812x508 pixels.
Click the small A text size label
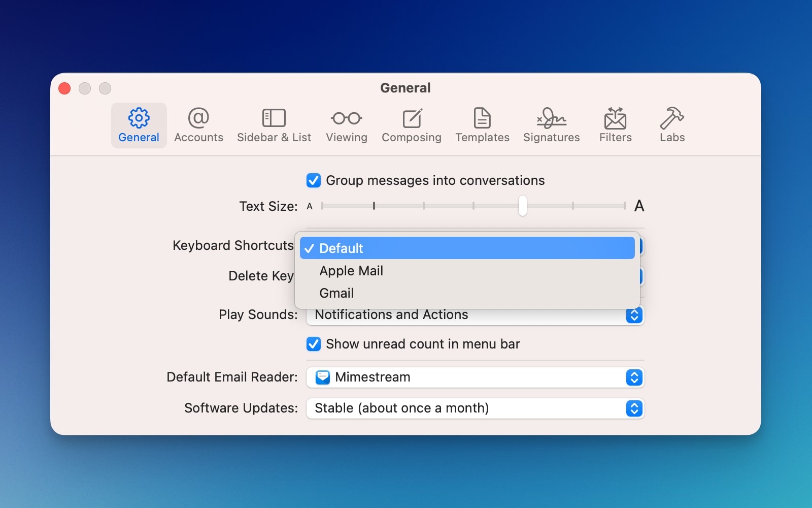[x=310, y=206]
